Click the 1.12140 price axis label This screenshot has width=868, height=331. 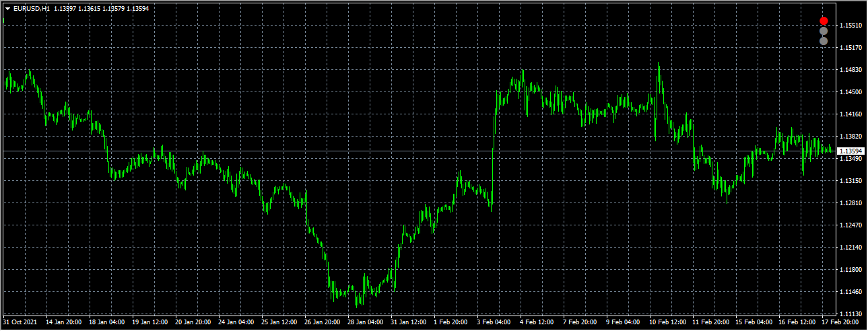coord(850,248)
